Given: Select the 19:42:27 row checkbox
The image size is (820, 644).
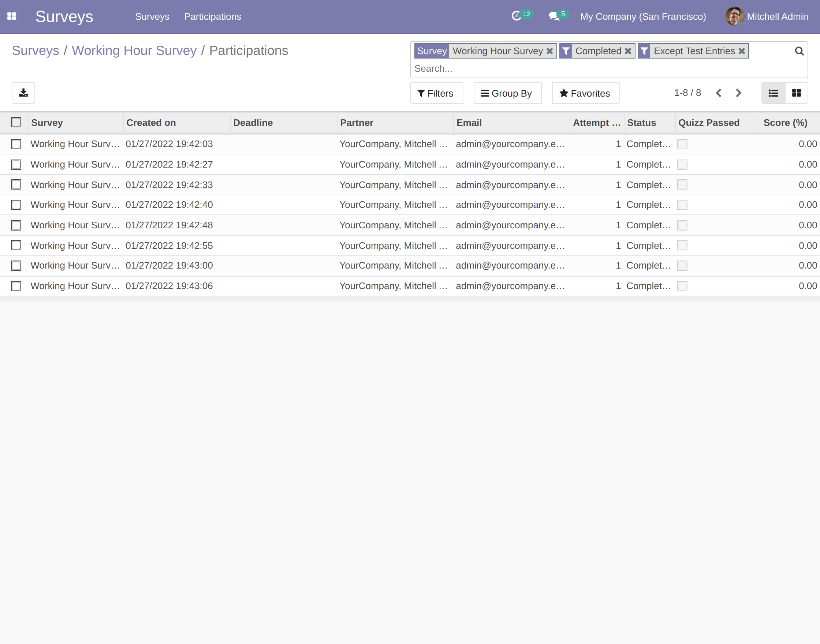Looking at the screenshot, I should tap(16, 164).
